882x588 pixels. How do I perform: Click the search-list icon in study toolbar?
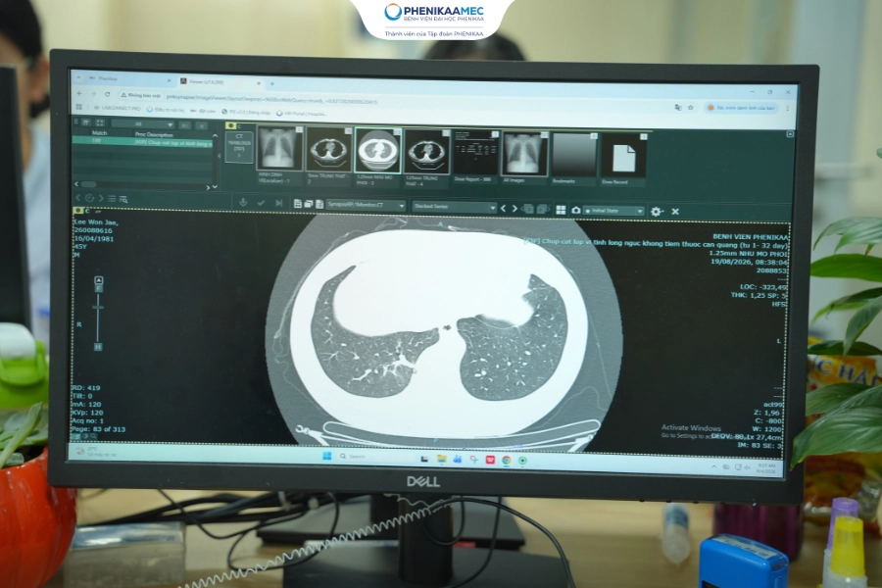pos(123,199)
